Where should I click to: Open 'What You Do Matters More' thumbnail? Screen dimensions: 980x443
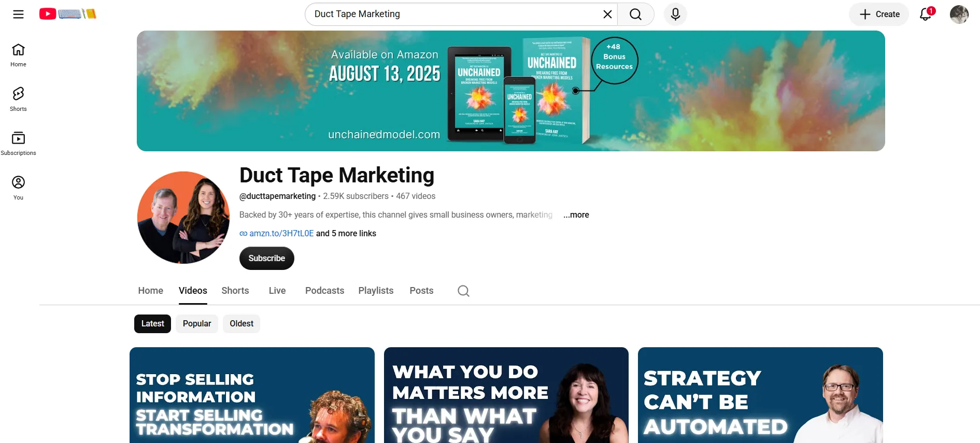(x=506, y=395)
